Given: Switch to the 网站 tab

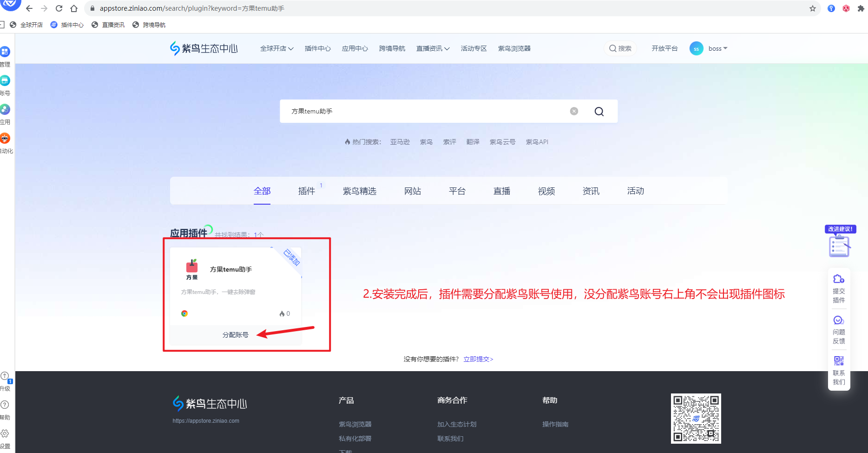Looking at the screenshot, I should tap(413, 191).
